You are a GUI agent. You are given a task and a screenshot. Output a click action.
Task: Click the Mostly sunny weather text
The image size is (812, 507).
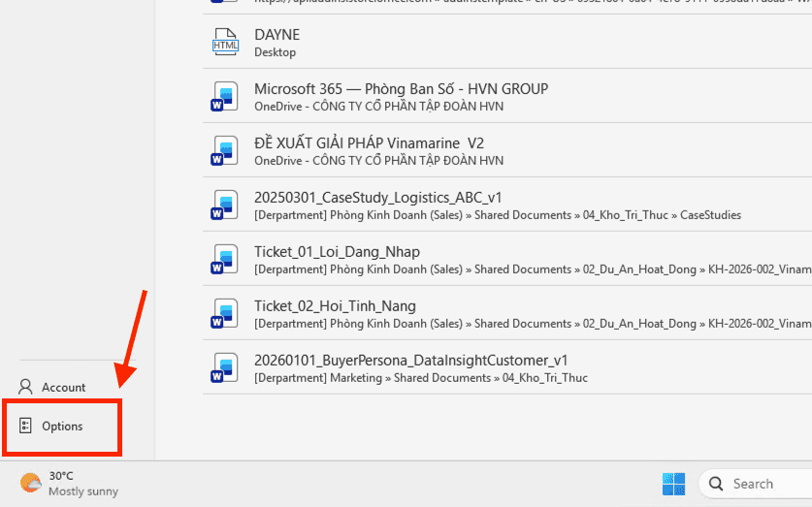(x=83, y=491)
